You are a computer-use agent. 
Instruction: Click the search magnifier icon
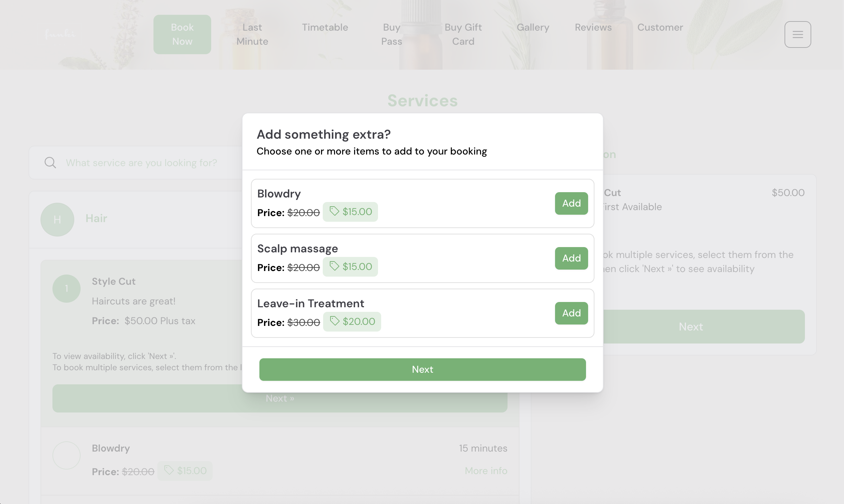(x=50, y=163)
